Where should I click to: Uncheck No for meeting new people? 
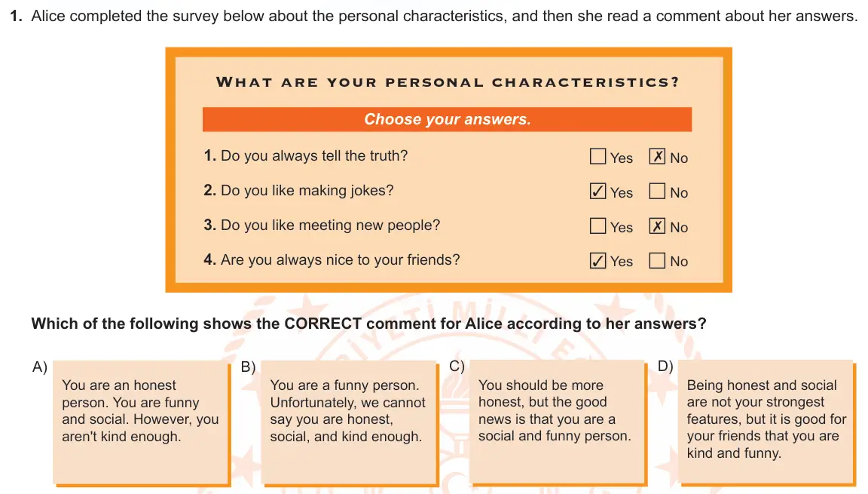click(x=657, y=226)
